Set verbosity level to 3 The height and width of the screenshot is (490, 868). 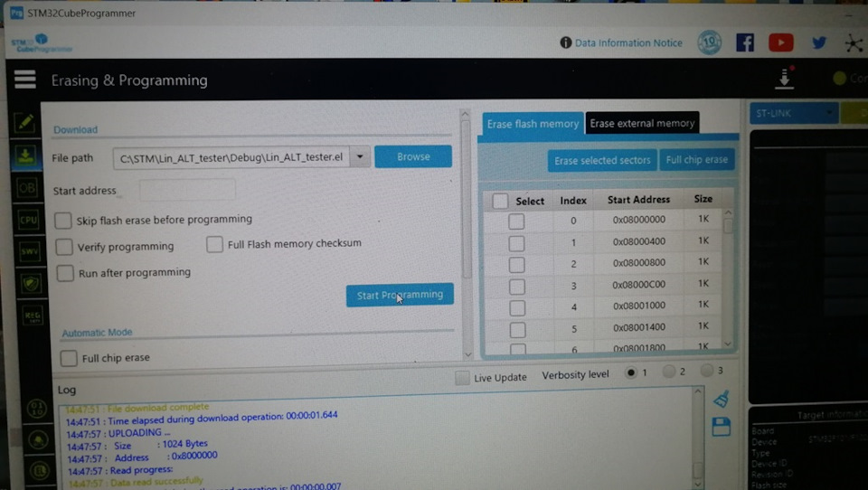[707, 371]
